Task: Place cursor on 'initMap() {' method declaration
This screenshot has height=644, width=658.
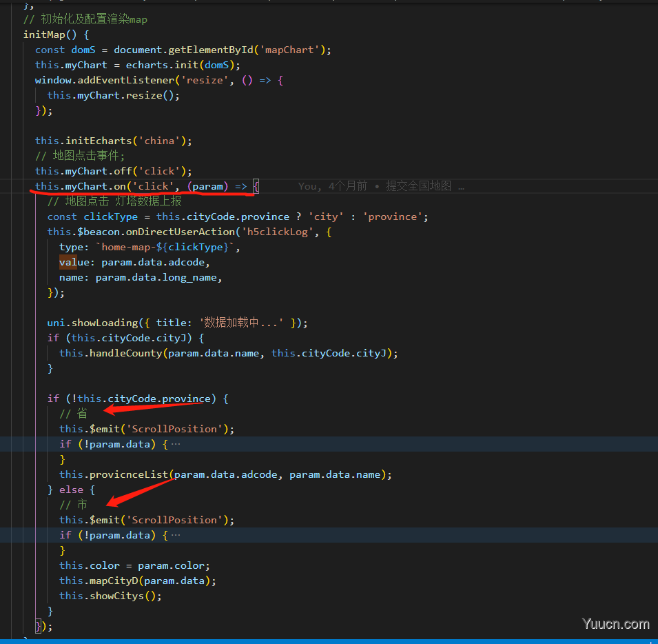Action: [x=56, y=34]
